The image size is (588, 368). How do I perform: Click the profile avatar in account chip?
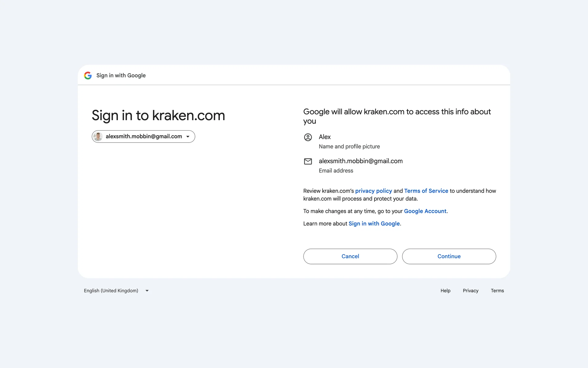(x=98, y=136)
